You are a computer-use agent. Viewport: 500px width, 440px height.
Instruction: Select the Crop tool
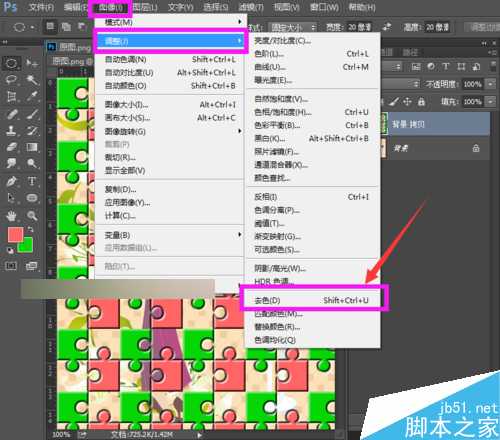click(11, 97)
